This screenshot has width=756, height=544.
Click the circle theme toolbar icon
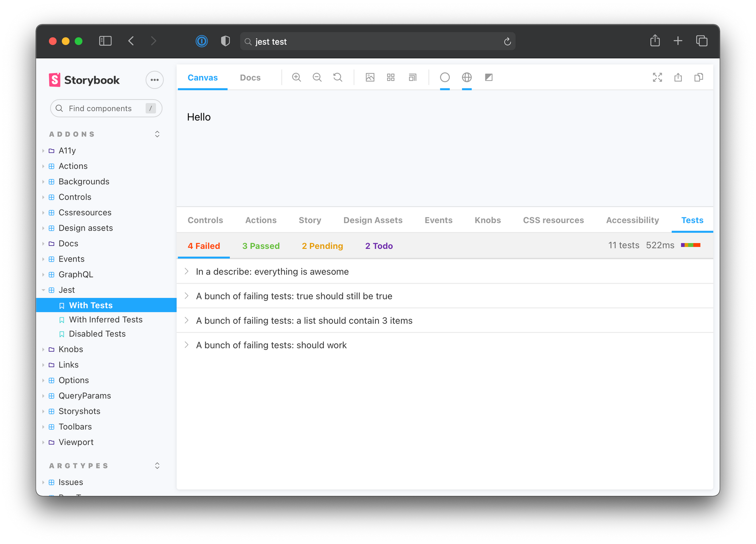445,77
